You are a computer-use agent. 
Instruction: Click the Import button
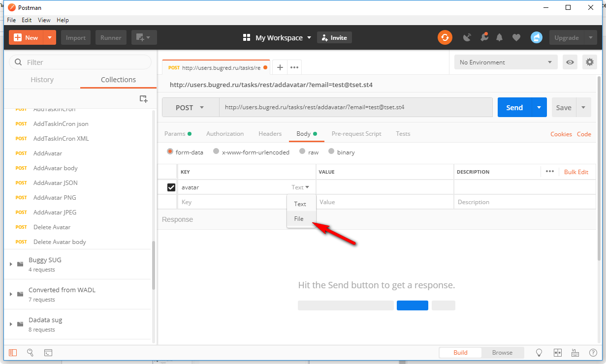(x=76, y=37)
